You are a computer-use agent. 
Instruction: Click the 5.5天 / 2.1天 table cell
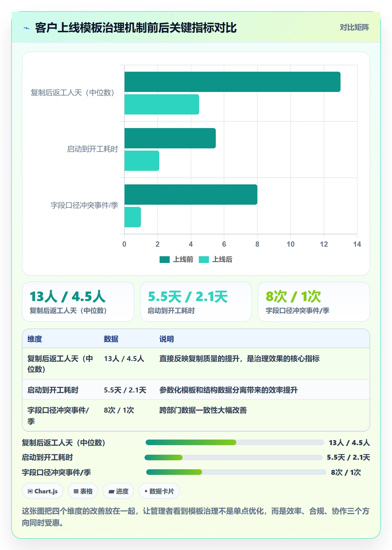pyautogui.click(x=125, y=390)
